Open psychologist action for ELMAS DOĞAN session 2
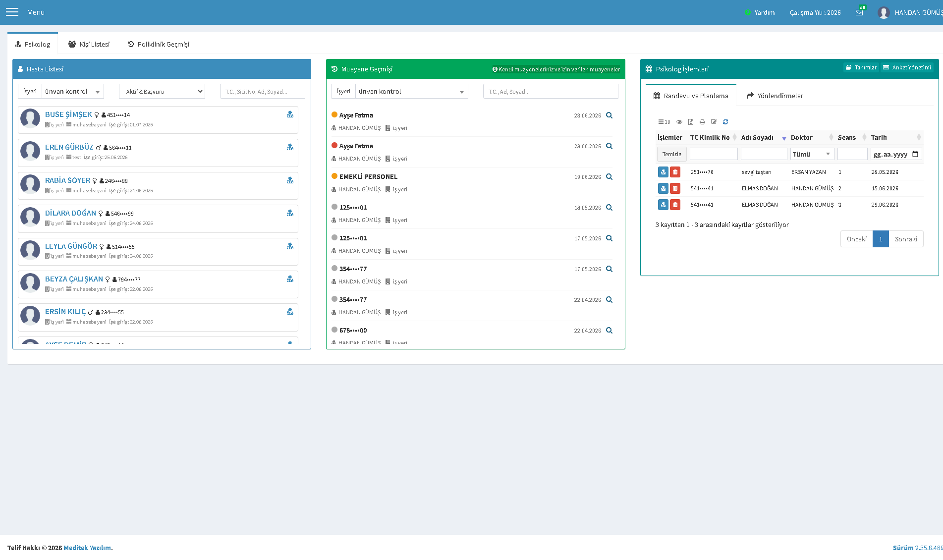The height and width of the screenshot is (560, 943). [663, 188]
